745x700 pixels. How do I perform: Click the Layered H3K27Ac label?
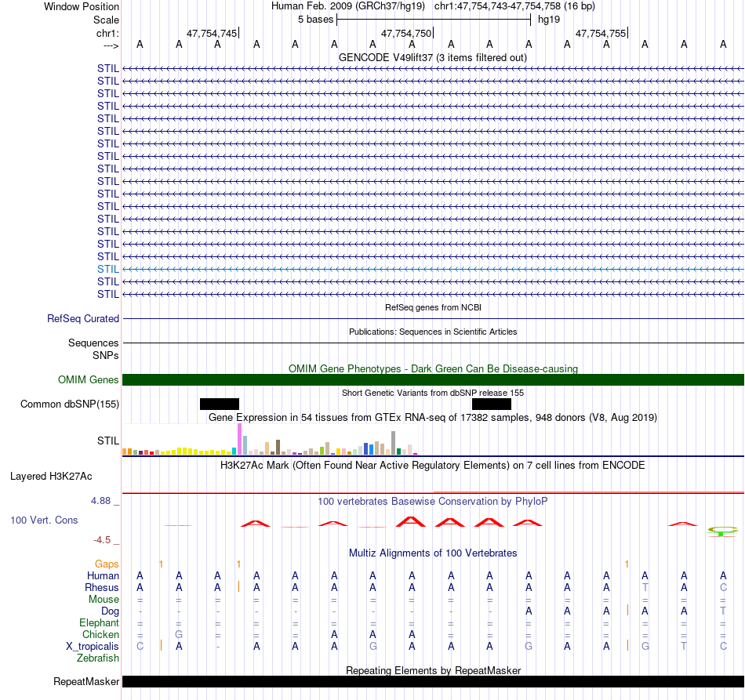tap(51, 477)
